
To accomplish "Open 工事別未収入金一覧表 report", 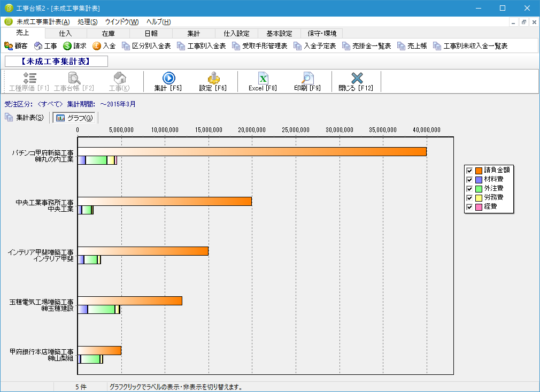I will [470, 46].
